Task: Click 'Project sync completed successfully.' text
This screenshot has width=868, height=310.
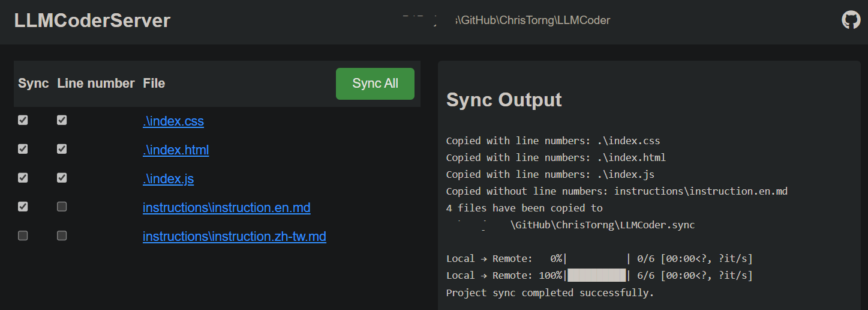Action: point(550,293)
